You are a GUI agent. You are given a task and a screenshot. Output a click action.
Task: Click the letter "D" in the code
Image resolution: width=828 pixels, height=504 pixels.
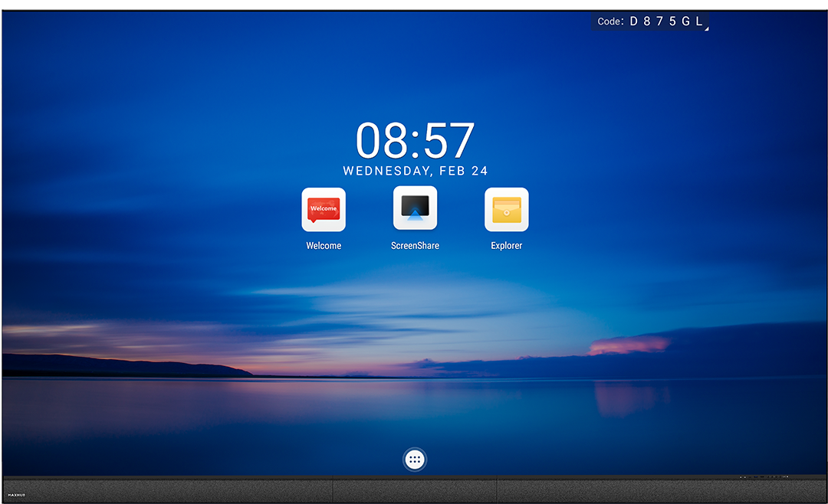click(x=634, y=21)
